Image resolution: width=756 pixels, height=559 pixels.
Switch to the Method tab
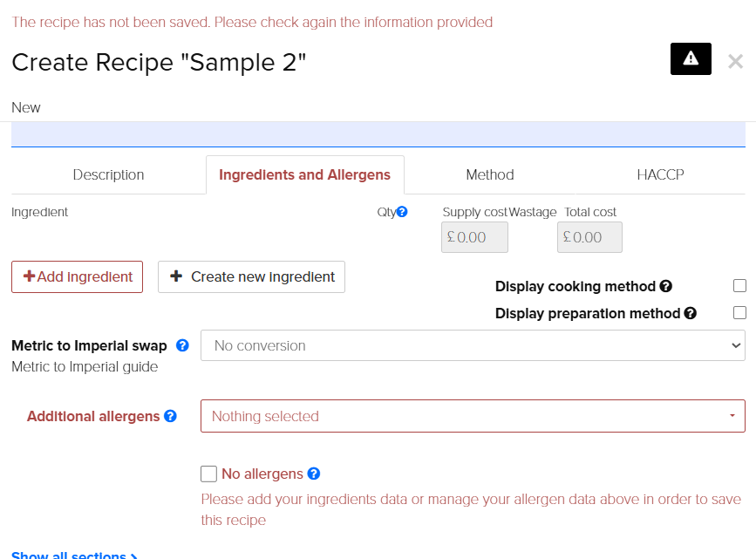(489, 174)
